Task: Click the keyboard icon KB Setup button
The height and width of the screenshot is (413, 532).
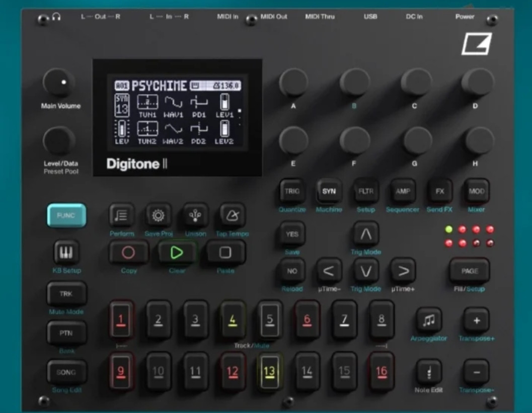Action: (66, 253)
